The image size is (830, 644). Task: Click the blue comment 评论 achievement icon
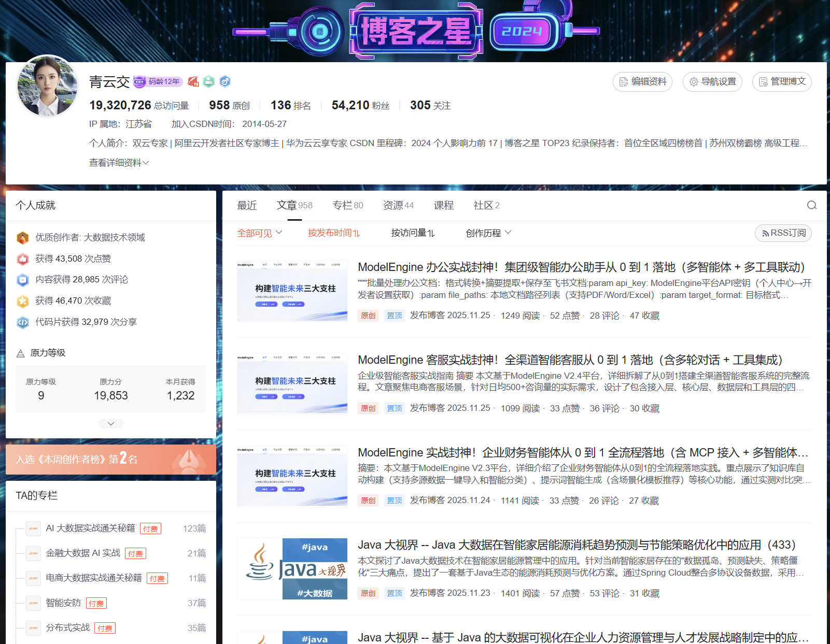[x=22, y=280]
